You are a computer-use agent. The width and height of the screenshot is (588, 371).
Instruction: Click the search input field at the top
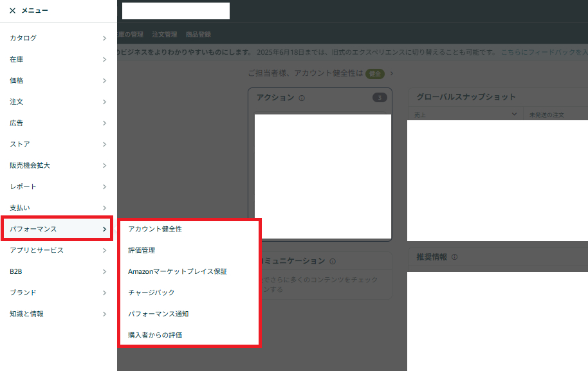pyautogui.click(x=175, y=11)
